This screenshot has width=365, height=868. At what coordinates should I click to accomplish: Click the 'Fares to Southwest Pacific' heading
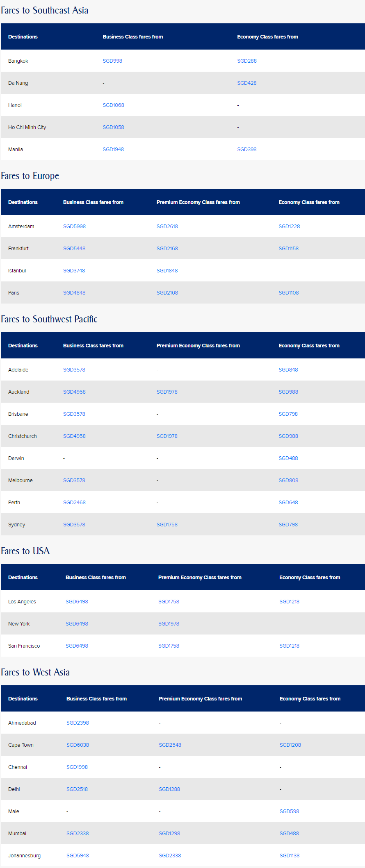[49, 319]
